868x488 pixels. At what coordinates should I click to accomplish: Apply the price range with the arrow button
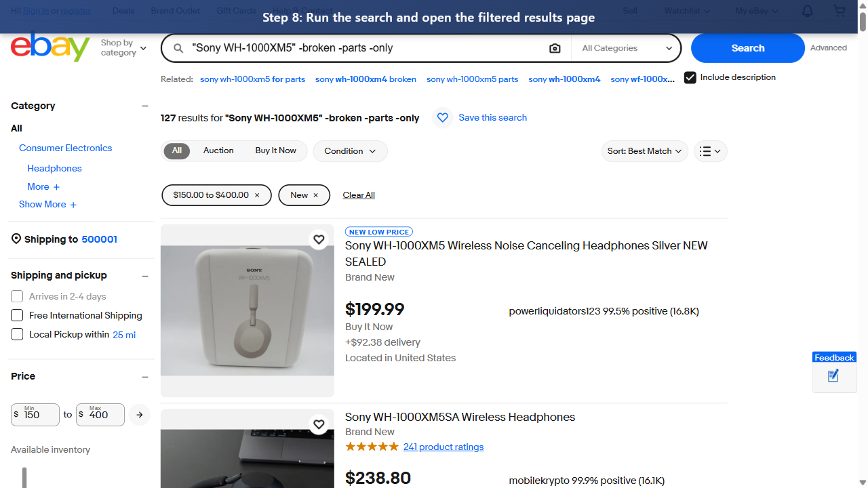(x=139, y=414)
